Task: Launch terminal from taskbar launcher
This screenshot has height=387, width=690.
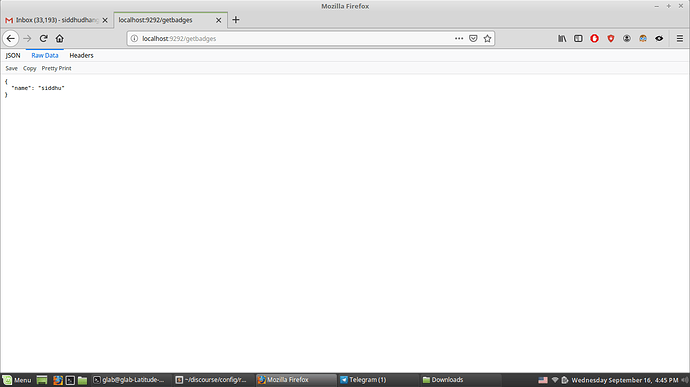Action: coord(70,380)
